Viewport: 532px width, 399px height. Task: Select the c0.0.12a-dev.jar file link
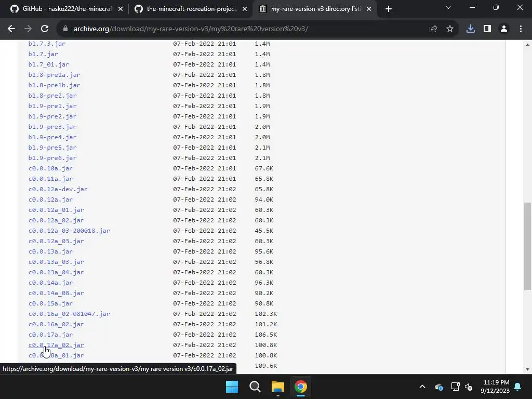[58, 189]
